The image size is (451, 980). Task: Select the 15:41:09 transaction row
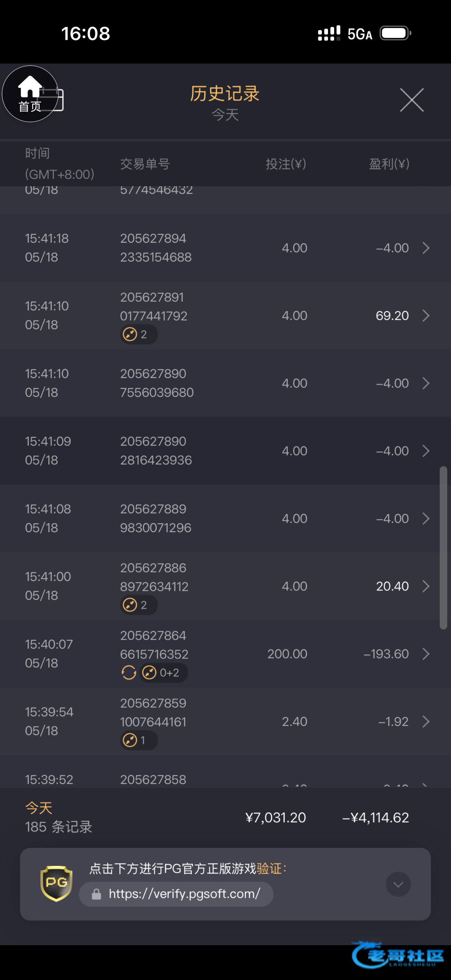click(x=225, y=451)
